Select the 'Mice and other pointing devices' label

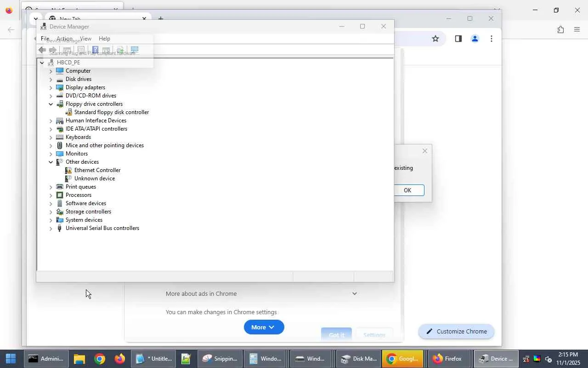tap(105, 145)
